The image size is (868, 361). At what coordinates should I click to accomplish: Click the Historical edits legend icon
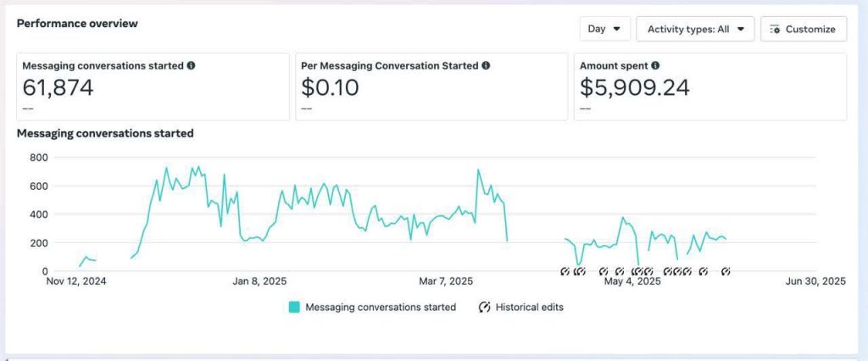click(485, 308)
